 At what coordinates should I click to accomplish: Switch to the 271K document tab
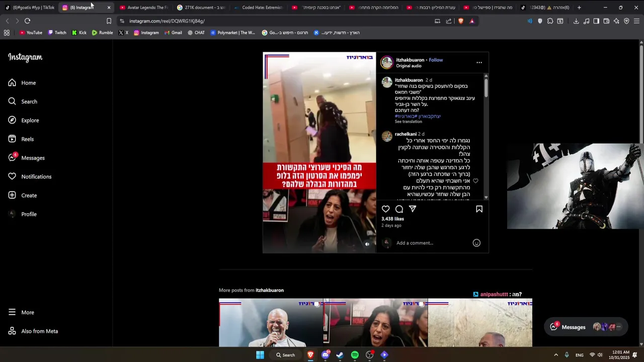(x=202, y=8)
